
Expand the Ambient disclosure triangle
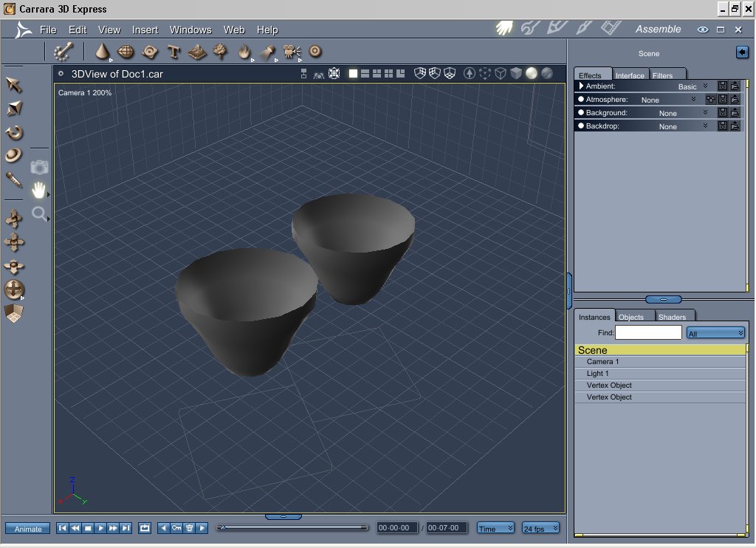581,86
